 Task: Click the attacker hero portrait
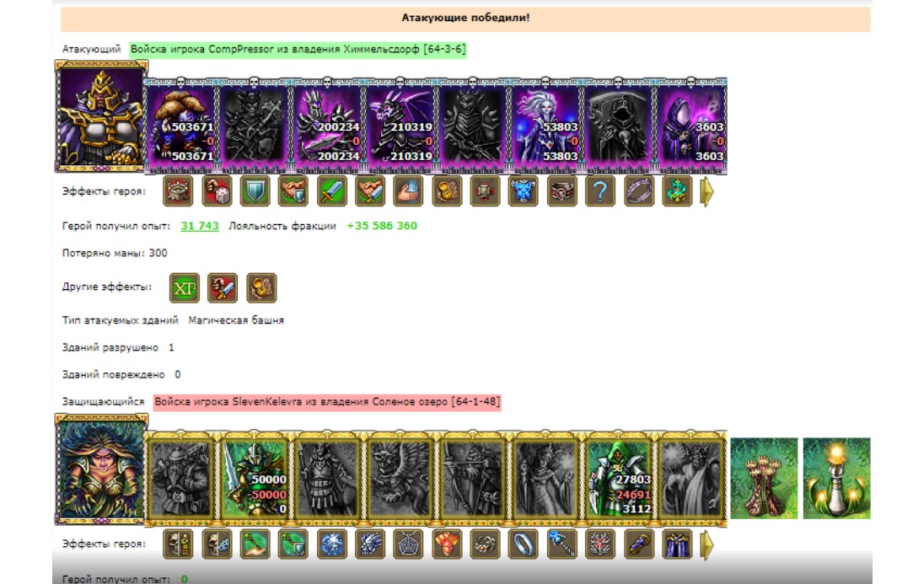click(x=101, y=116)
